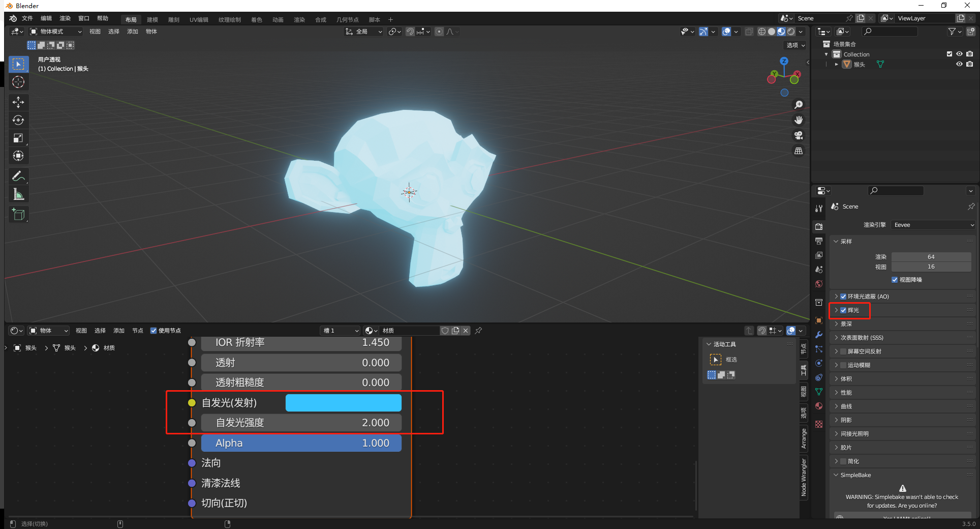Open the Material properties sphere tab

pos(819,406)
